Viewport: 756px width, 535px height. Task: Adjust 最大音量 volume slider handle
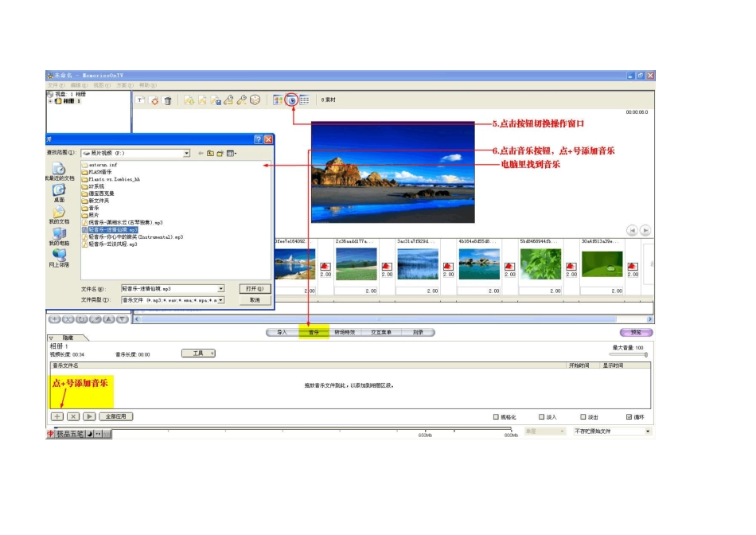[x=645, y=354]
